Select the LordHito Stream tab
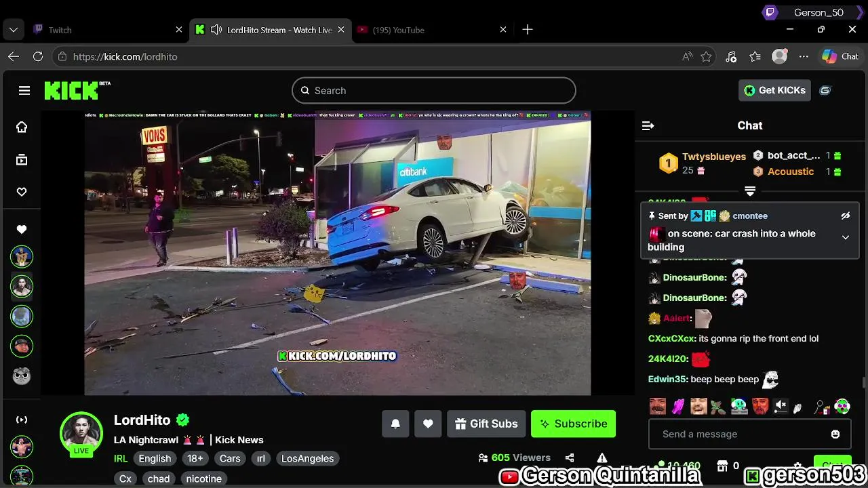The width and height of the screenshot is (868, 488). 269,30
